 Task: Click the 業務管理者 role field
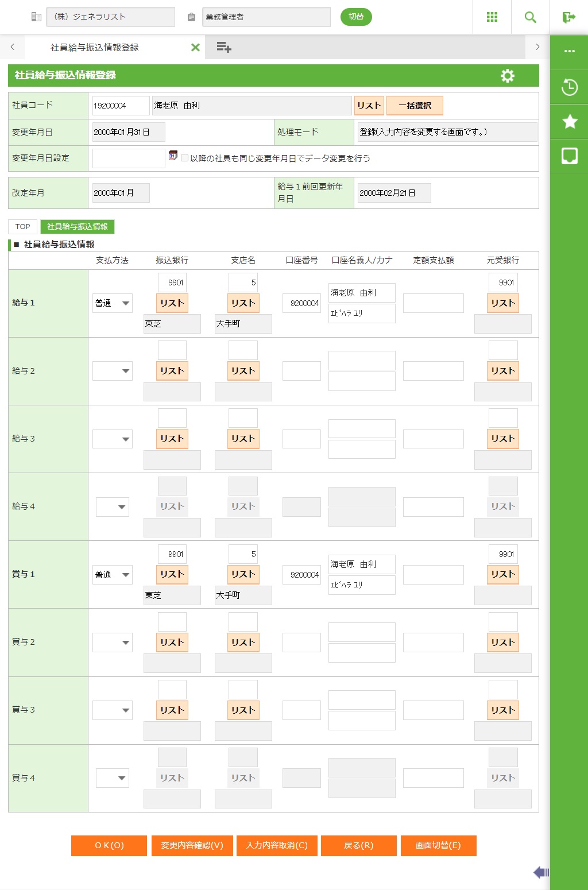(x=266, y=17)
